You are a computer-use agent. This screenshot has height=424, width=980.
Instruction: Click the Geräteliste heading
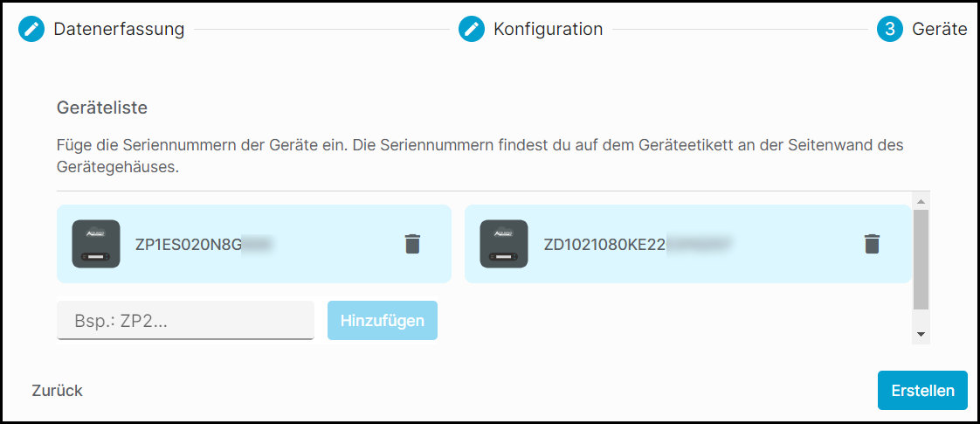[102, 108]
